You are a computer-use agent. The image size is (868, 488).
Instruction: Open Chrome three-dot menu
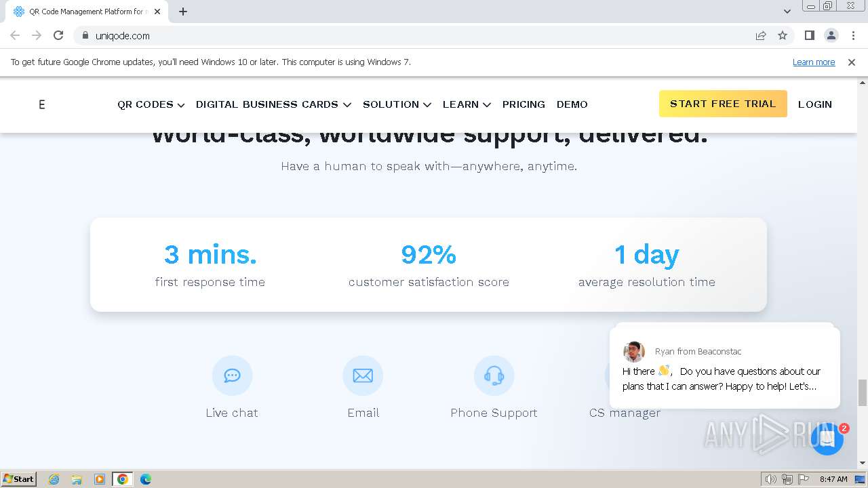[853, 35]
